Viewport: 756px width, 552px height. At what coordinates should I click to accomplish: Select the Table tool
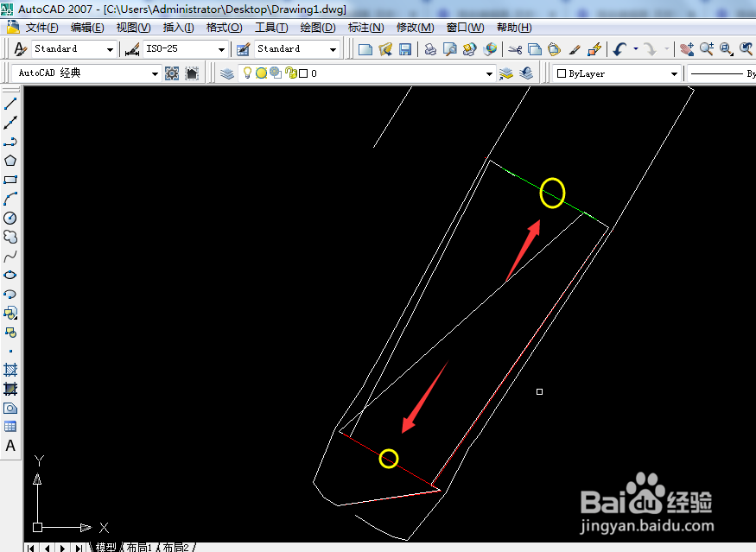click(x=10, y=427)
